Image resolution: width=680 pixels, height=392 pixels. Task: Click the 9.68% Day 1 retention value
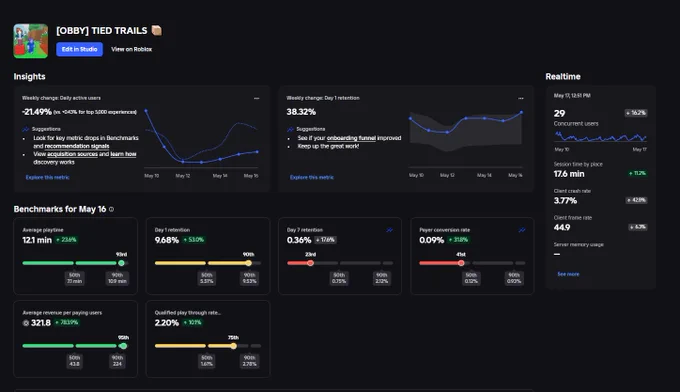(167, 240)
